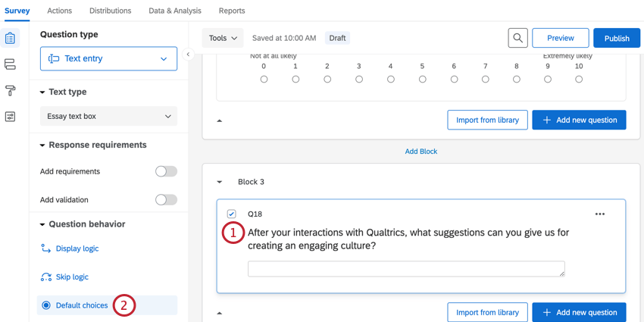This screenshot has width=644, height=322.
Task: Open the Tools dropdown menu
Action: coord(223,38)
